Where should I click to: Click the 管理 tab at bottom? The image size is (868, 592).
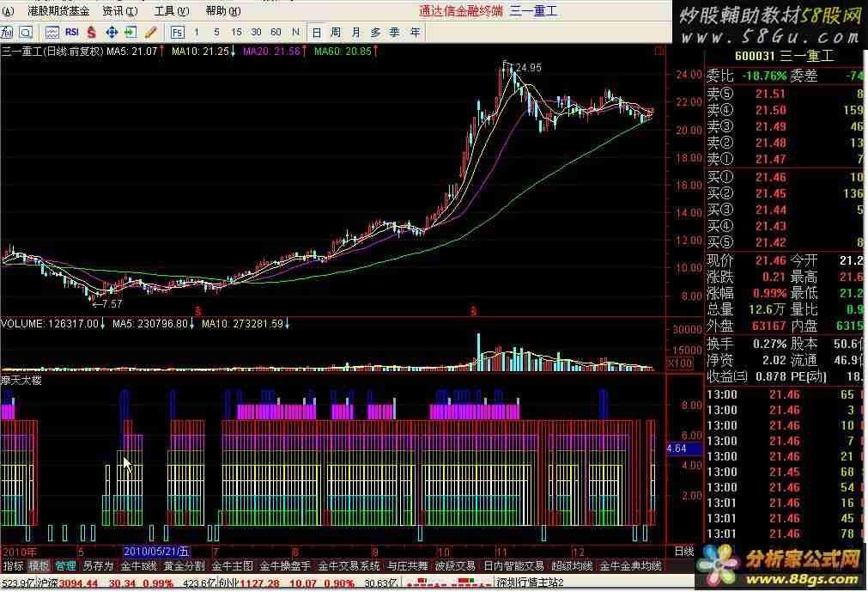coord(65,566)
